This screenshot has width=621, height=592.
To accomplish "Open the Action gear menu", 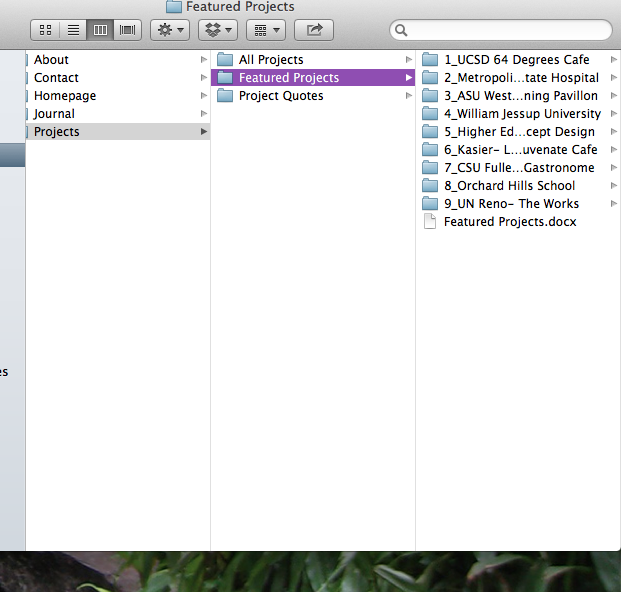I will (169, 30).
